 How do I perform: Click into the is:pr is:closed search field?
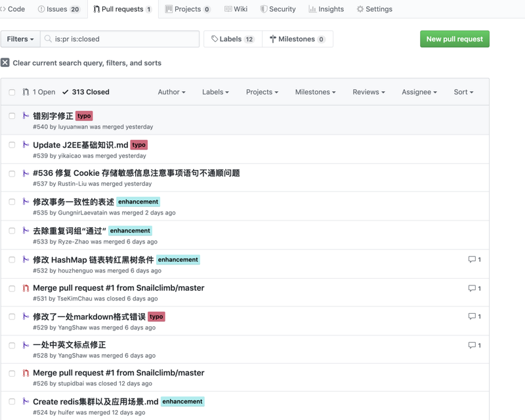pos(120,39)
